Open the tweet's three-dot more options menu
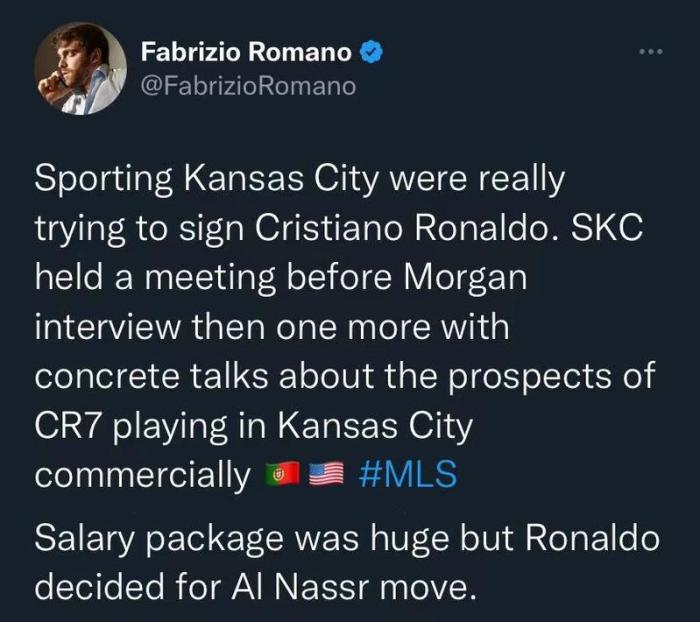Screen dimensions: 700x622 click(651, 52)
